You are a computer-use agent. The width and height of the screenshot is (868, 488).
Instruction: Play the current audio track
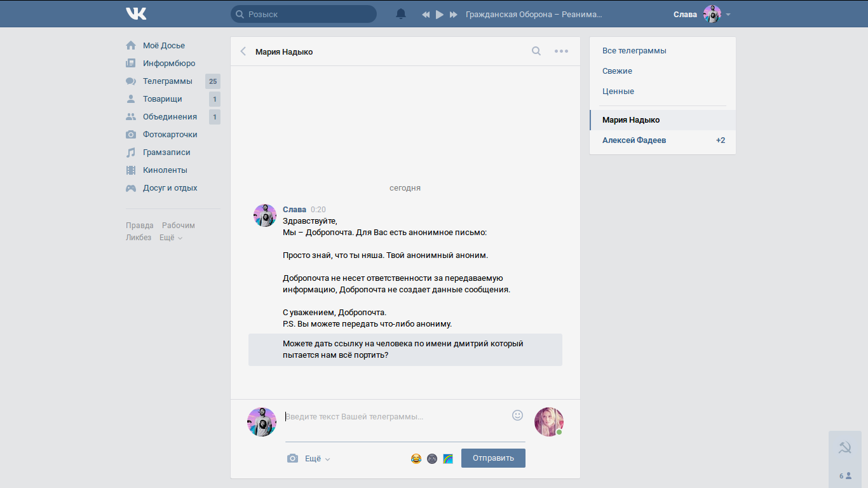click(440, 15)
